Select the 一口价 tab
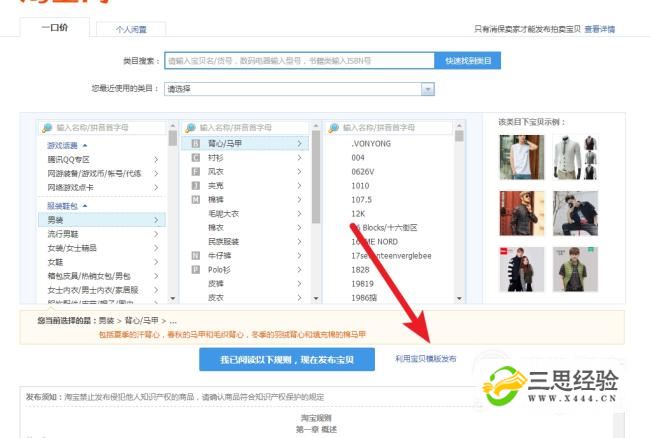 54,29
